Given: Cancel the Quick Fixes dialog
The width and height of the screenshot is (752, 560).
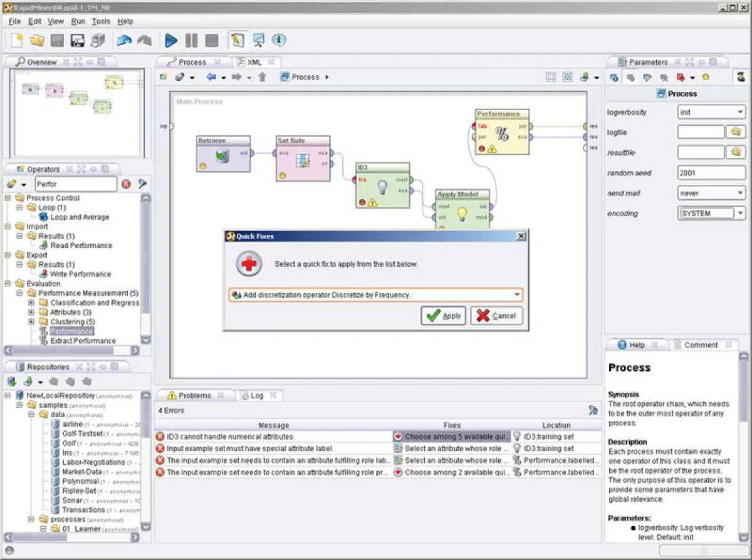Looking at the screenshot, I should pos(496,316).
